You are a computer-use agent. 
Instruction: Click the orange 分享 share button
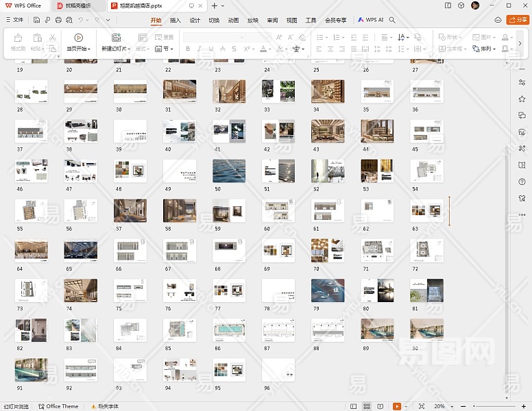(518, 21)
